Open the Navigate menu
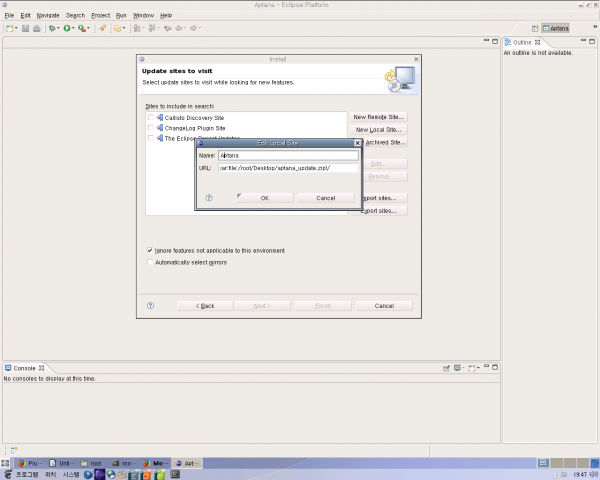 pos(48,15)
